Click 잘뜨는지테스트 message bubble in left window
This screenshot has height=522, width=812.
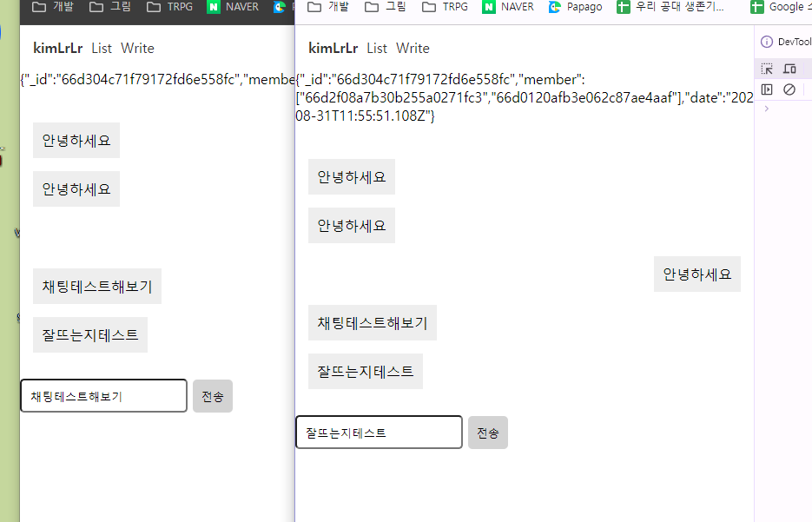pos(90,335)
